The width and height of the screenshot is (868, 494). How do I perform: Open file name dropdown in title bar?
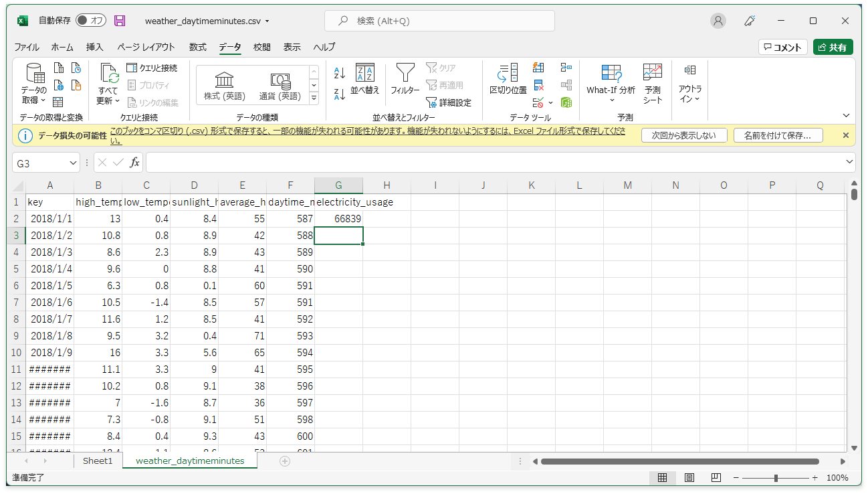pos(267,21)
